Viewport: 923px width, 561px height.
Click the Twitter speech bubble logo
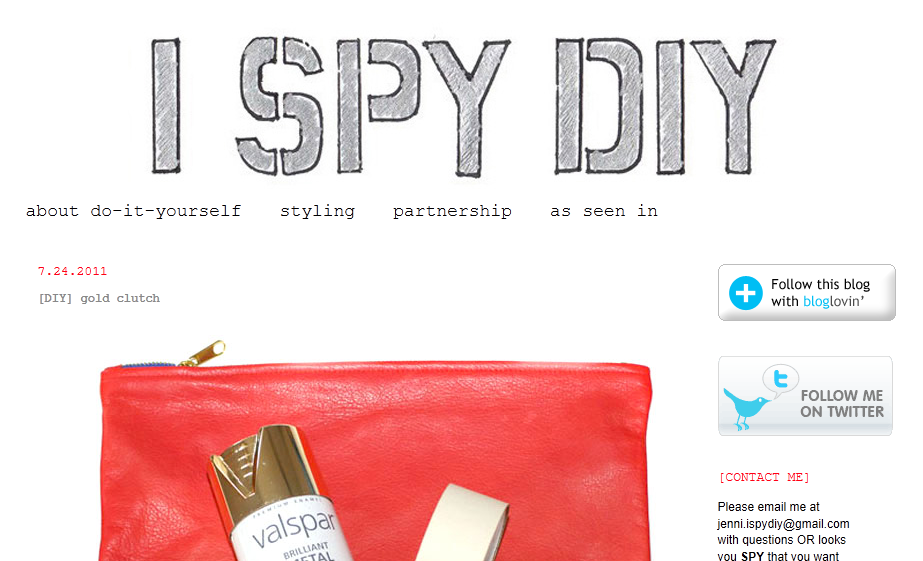click(781, 379)
